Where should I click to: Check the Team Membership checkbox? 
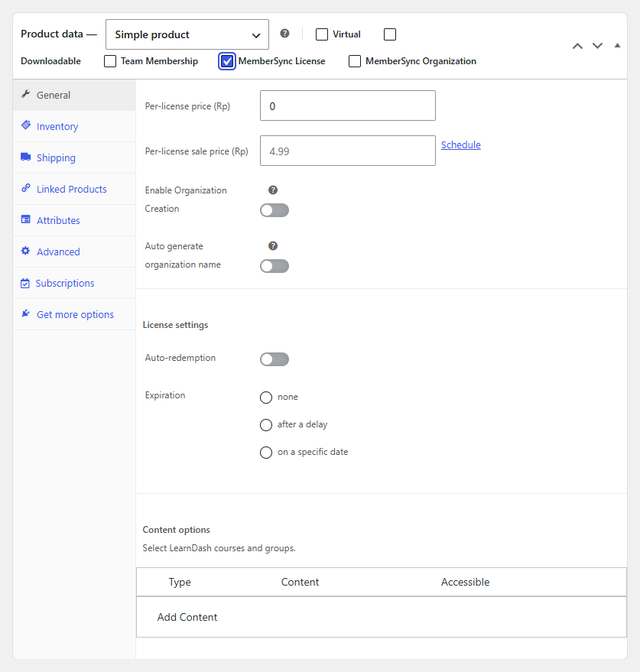pos(110,61)
